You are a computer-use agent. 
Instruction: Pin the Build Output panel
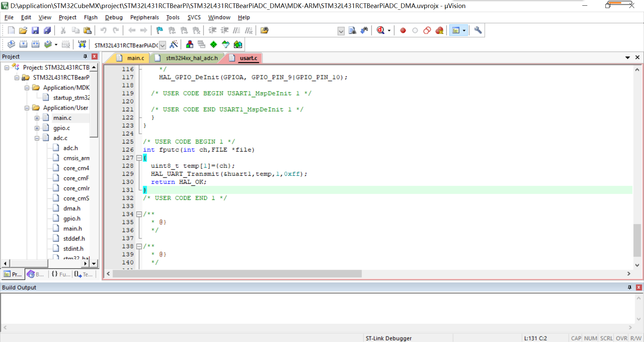click(630, 287)
